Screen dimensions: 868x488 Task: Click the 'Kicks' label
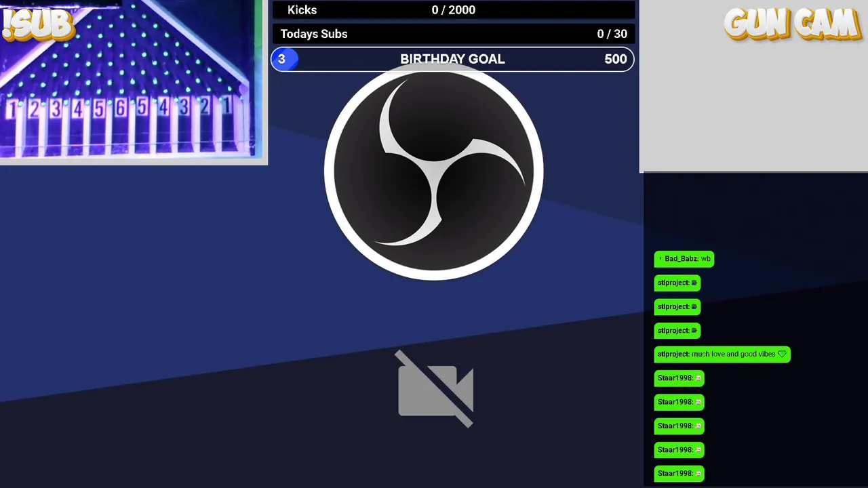pyautogui.click(x=302, y=9)
